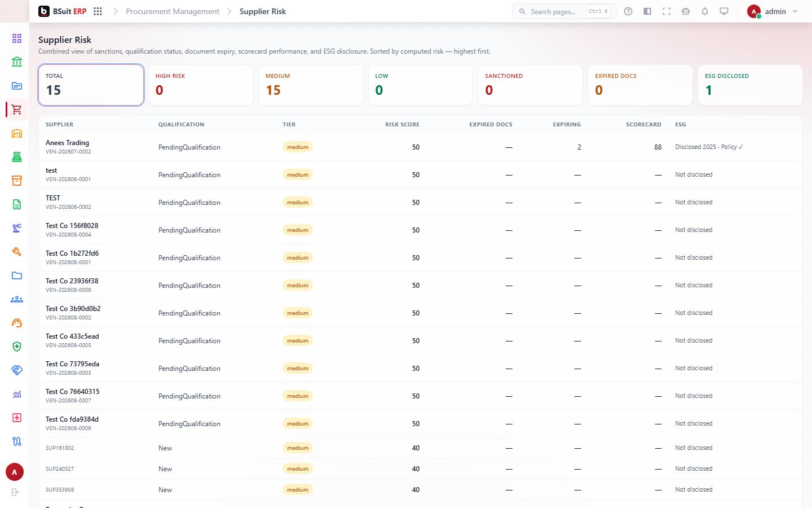Click the logout icon at sidebar bottom

click(x=15, y=492)
